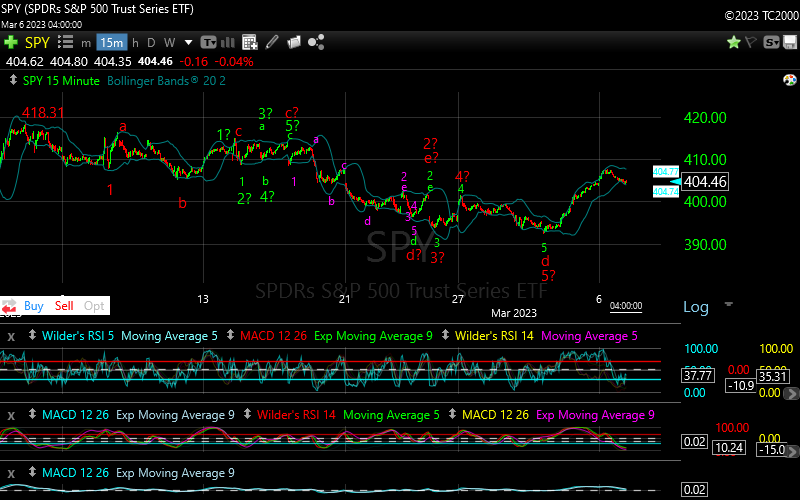Viewport: 800px width, 500px height.
Task: Open the T templates dropdown icon
Action: 208,42
